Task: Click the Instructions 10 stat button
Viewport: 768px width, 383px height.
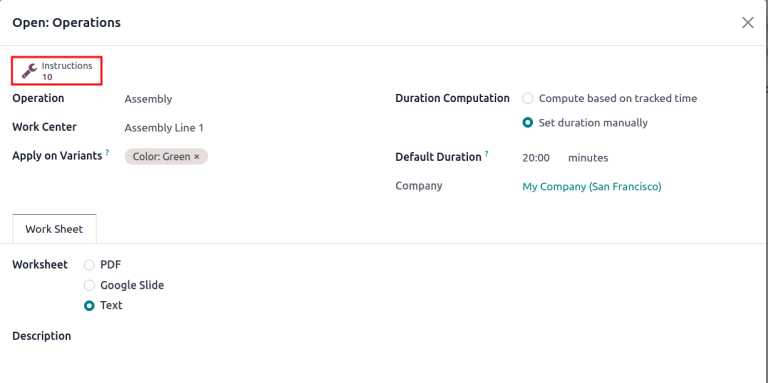Action: (57, 71)
